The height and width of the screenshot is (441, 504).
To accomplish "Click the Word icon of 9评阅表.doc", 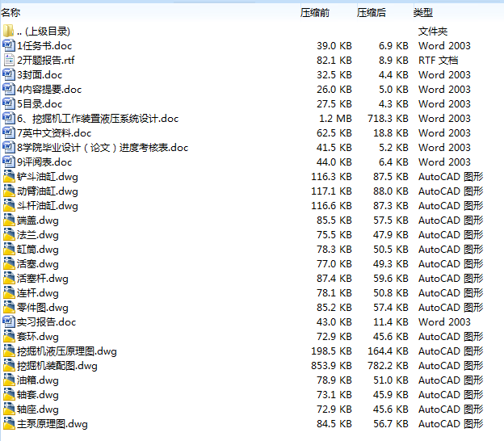I will [x=9, y=162].
